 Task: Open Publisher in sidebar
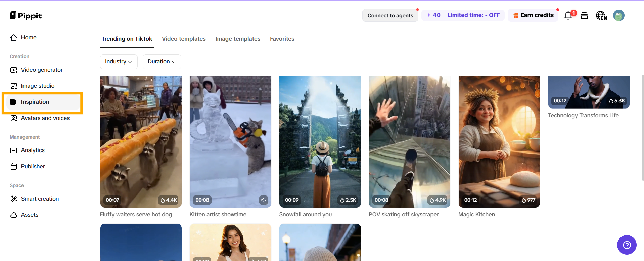pyautogui.click(x=43, y=166)
